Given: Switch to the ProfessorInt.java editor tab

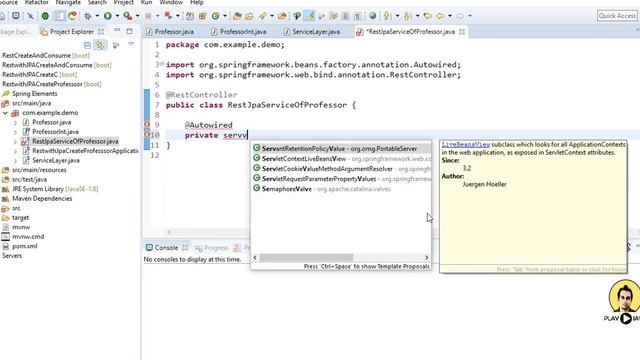Looking at the screenshot, I should (x=239, y=31).
